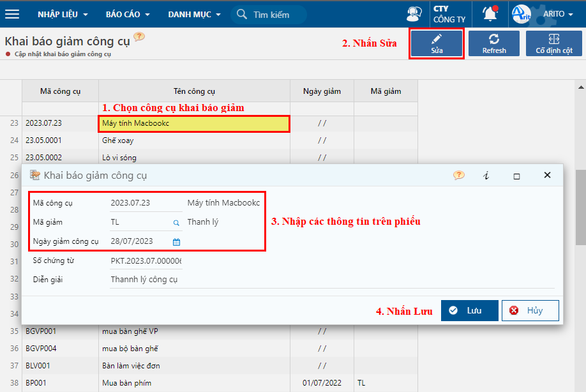Click the Sửa edit button
The image size is (586, 392).
click(x=437, y=44)
